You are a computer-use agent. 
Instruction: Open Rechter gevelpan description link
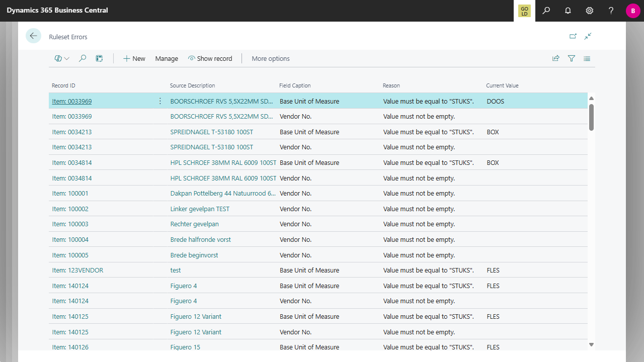(x=195, y=224)
